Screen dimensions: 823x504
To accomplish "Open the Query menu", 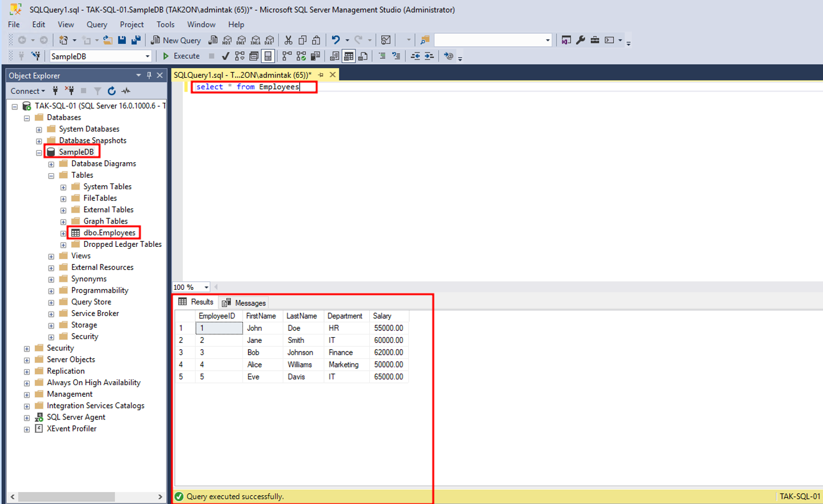I will pyautogui.click(x=97, y=25).
